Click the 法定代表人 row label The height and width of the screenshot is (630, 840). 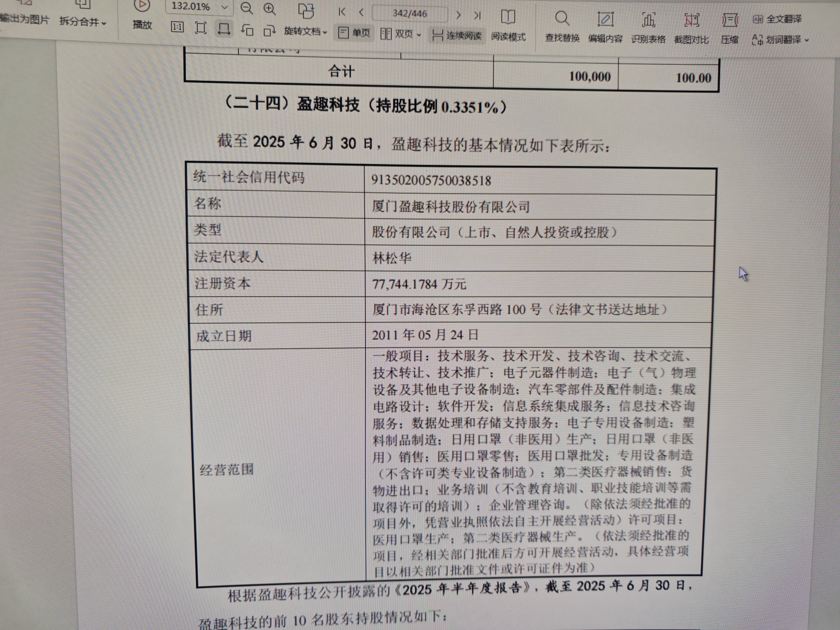pyautogui.click(x=229, y=257)
